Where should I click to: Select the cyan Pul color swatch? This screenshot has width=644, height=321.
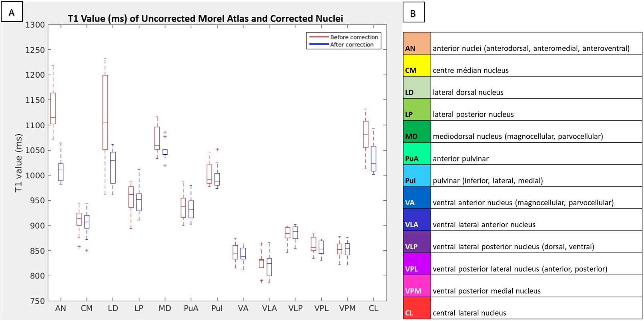pyautogui.click(x=417, y=176)
